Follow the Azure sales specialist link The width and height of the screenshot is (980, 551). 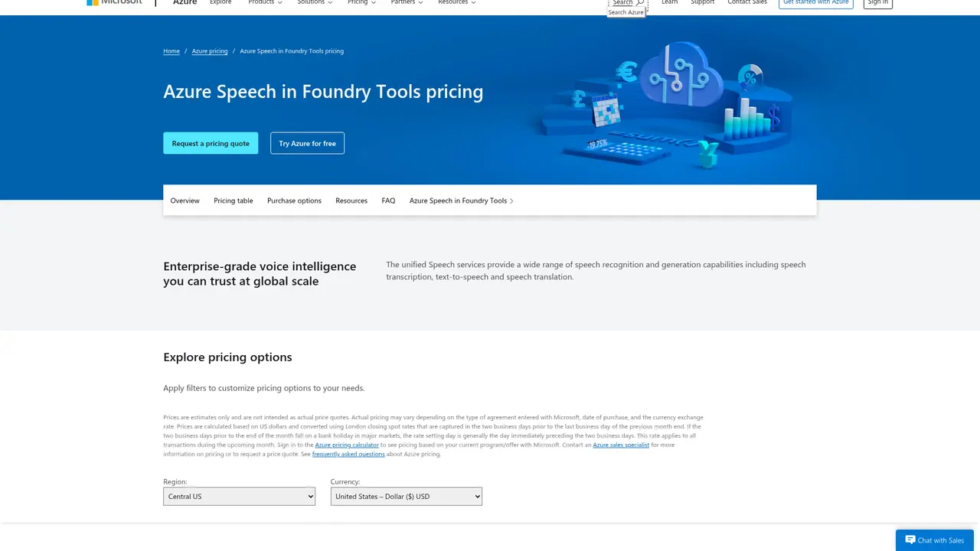pyautogui.click(x=621, y=445)
